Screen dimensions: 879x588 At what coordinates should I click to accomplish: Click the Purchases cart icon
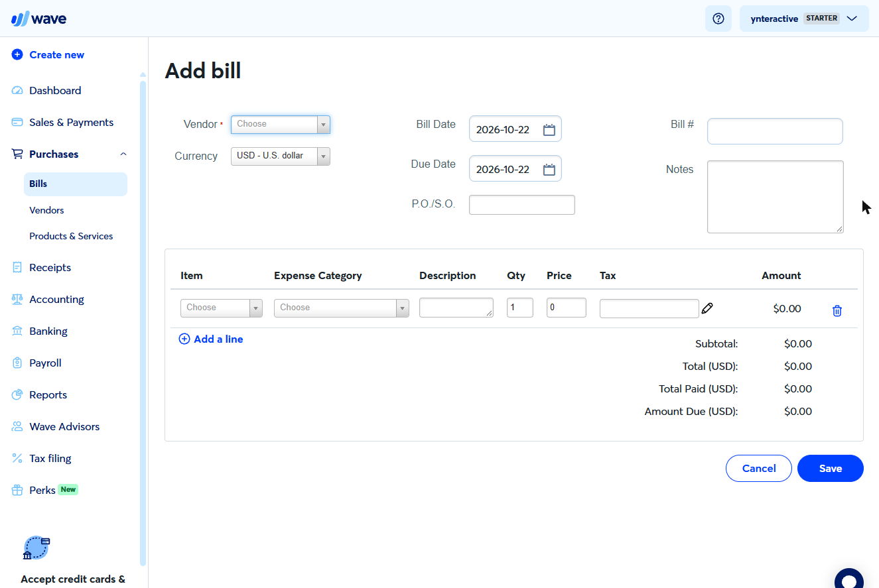[x=17, y=154]
